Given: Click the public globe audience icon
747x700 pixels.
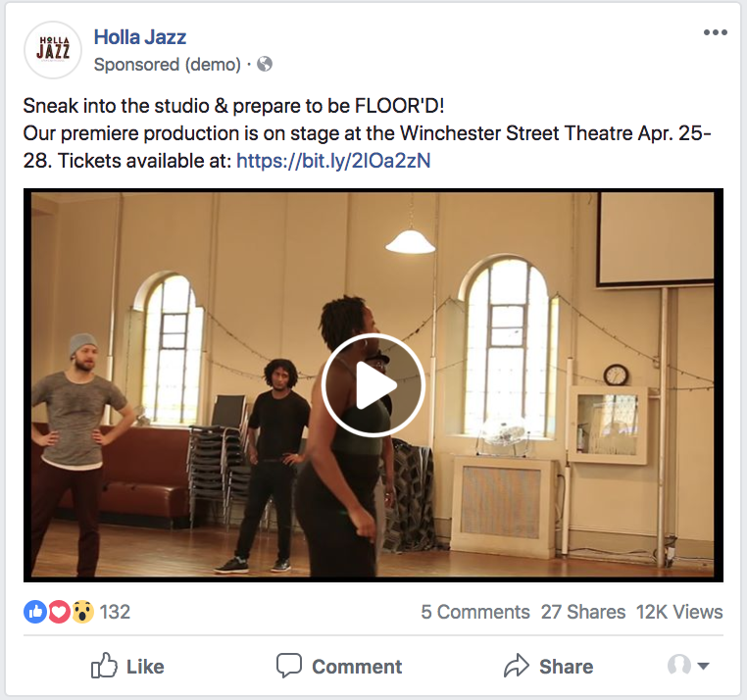Looking at the screenshot, I should [265, 64].
